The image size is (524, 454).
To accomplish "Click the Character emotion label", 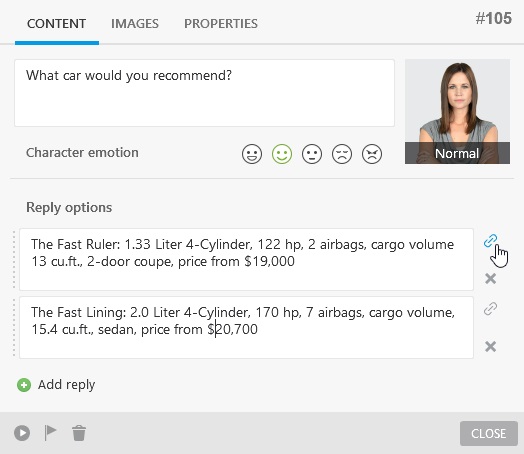I will 82,153.
